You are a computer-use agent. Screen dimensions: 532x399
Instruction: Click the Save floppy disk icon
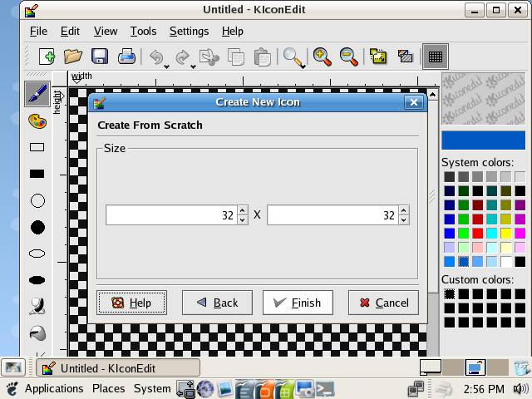(100, 57)
